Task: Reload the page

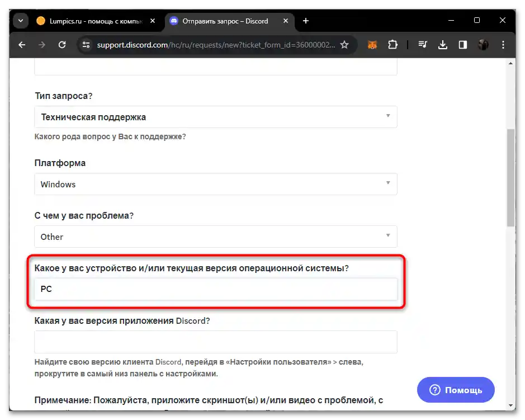Action: [x=62, y=45]
